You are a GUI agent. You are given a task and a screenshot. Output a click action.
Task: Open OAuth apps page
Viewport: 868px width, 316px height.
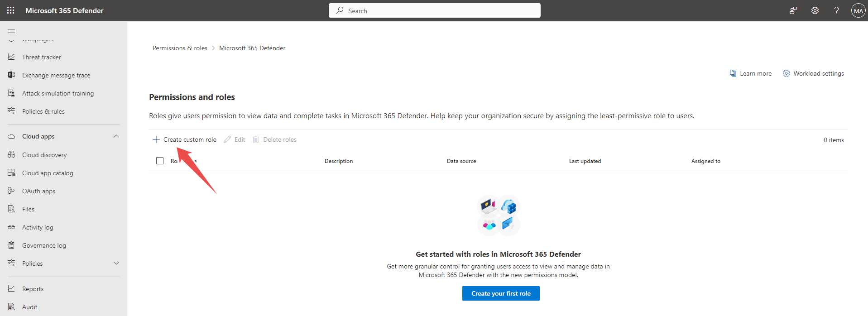(39, 191)
